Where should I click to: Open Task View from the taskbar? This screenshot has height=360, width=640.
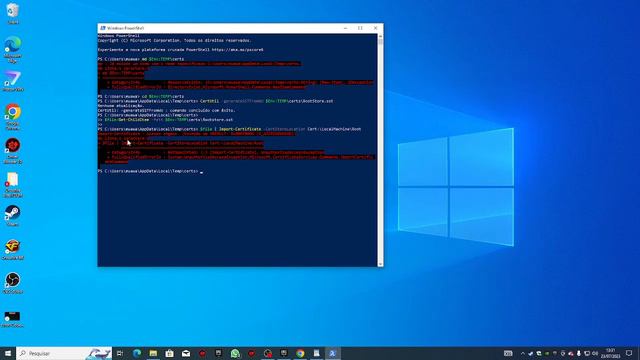pyautogui.click(x=120, y=353)
